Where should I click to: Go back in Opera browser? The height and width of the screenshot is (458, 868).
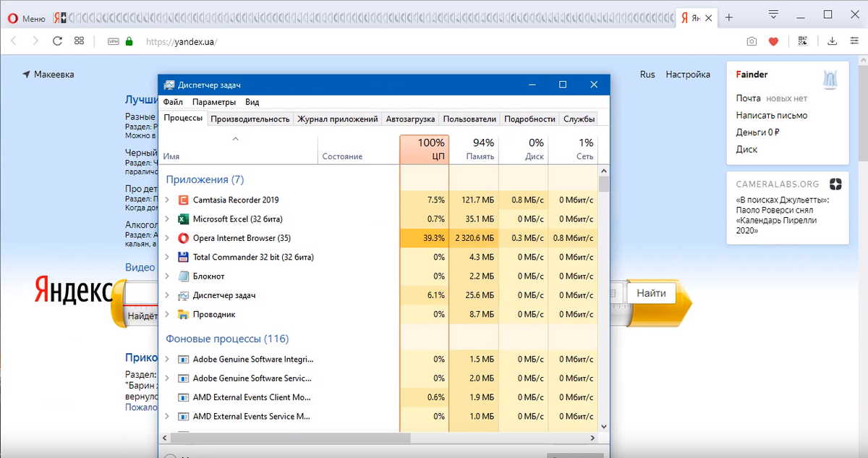pyautogui.click(x=14, y=41)
